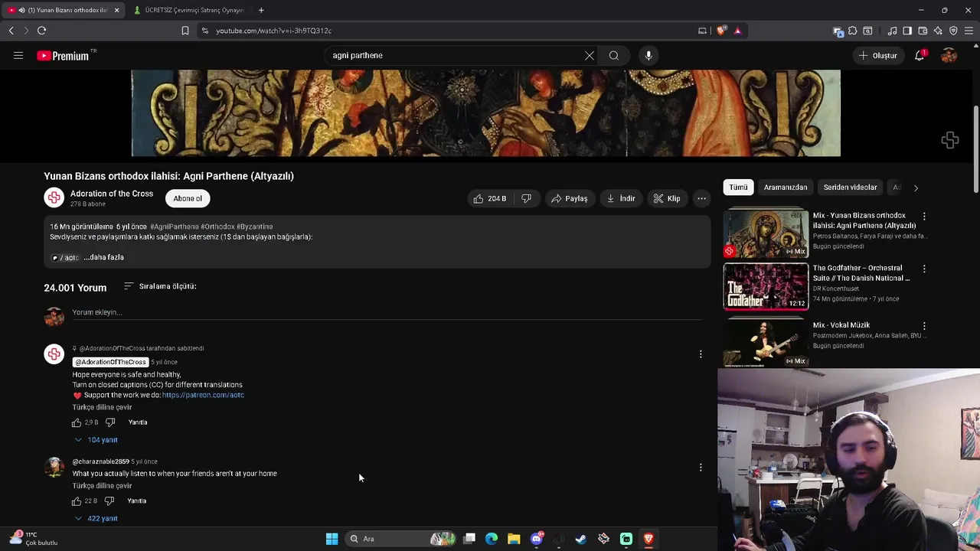This screenshot has width=980, height=551.
Task: Open more actions menu beside Klip
Action: click(701, 198)
